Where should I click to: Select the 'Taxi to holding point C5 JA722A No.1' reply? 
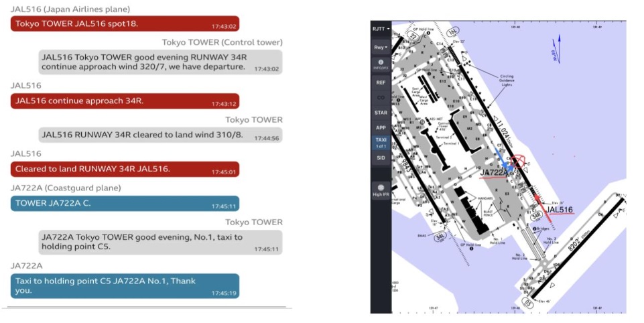point(125,285)
